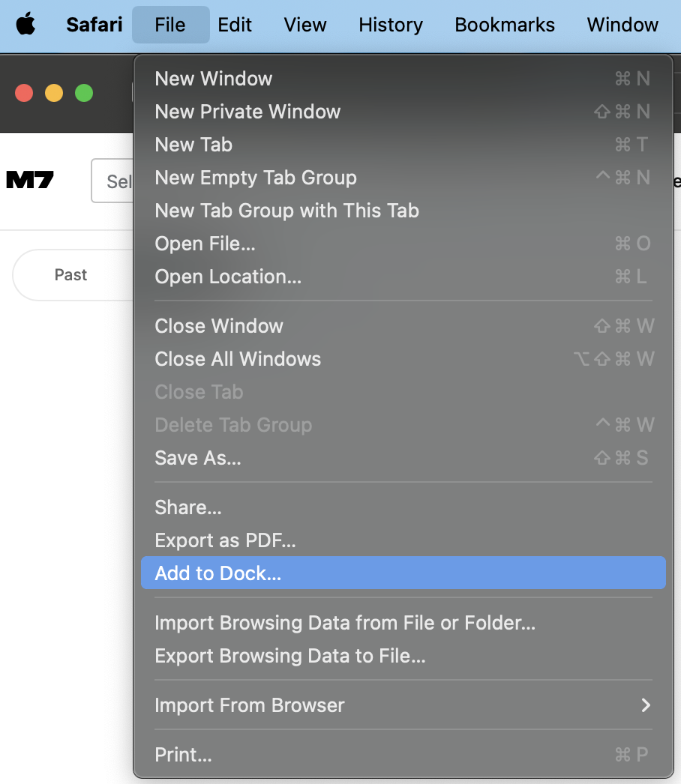Screen dimensions: 681x784
Task: Choose Export as PDF…
Action: (226, 540)
